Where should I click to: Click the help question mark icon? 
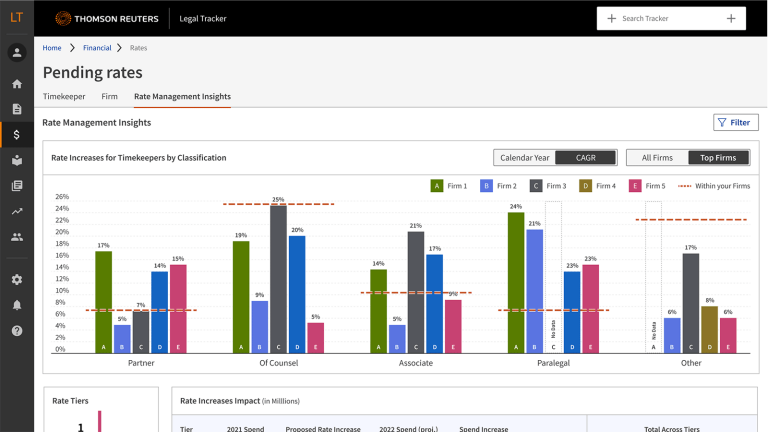tap(16, 331)
